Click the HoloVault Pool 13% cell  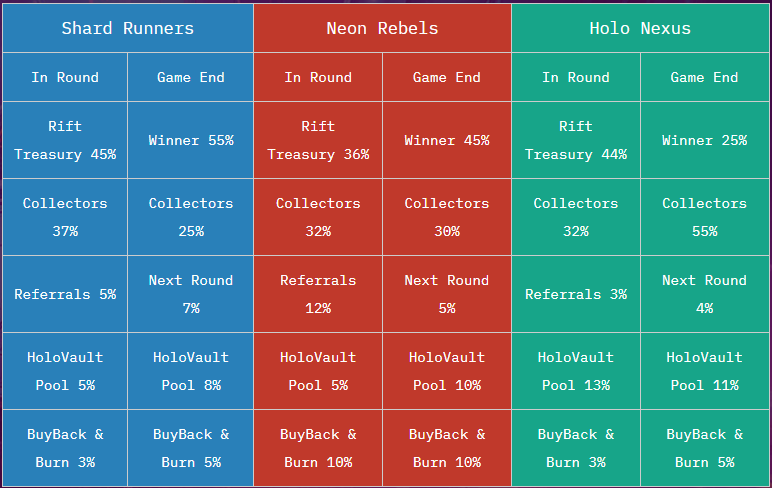(x=576, y=371)
